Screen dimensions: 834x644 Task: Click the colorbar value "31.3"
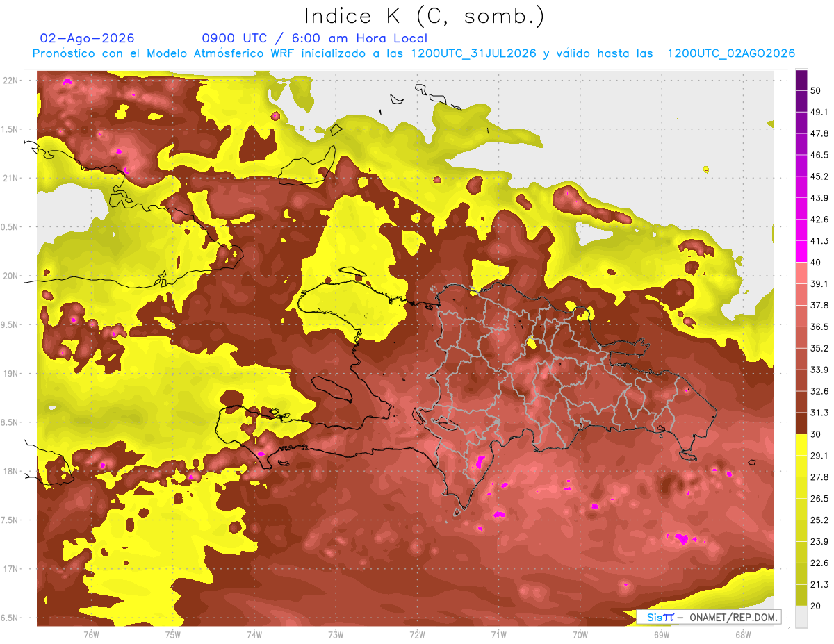(x=819, y=413)
